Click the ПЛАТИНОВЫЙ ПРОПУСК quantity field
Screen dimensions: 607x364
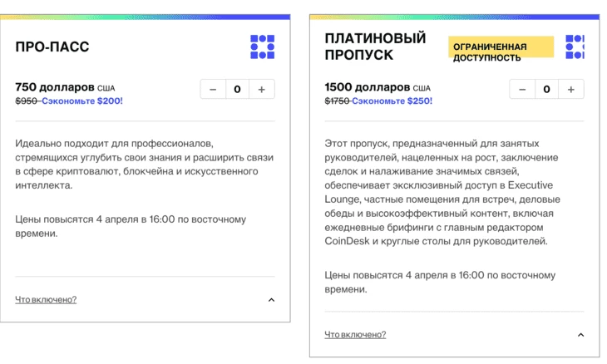[546, 90]
